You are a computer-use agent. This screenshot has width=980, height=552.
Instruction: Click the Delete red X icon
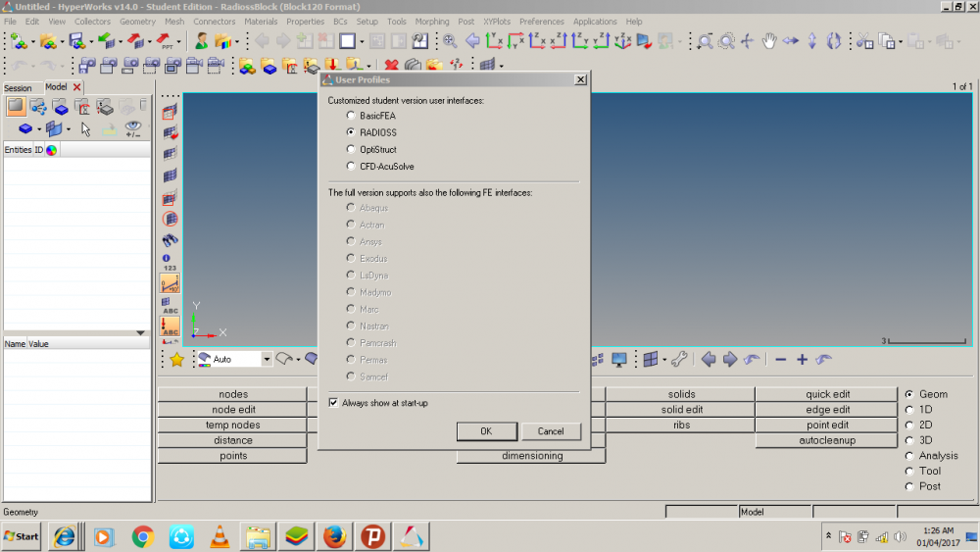click(391, 65)
